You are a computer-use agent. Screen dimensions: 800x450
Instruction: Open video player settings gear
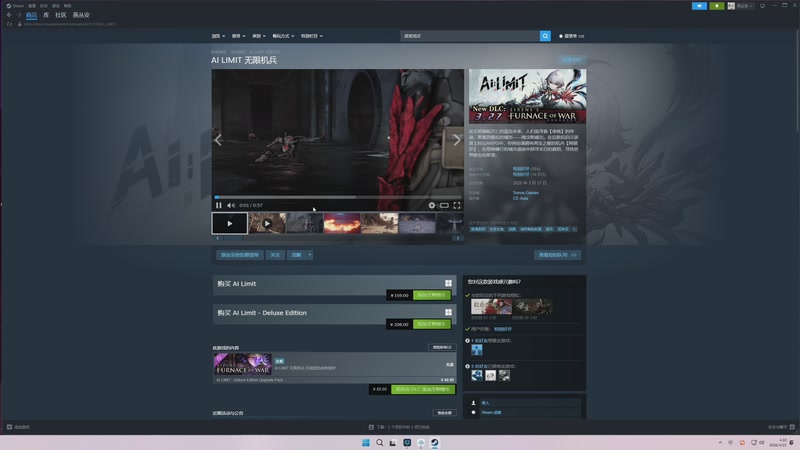432,205
